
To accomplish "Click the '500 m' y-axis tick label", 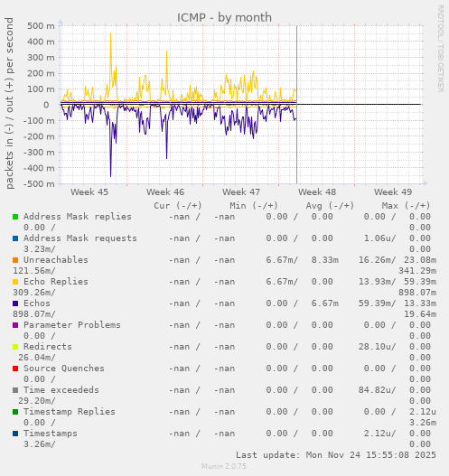I will click(x=41, y=26).
